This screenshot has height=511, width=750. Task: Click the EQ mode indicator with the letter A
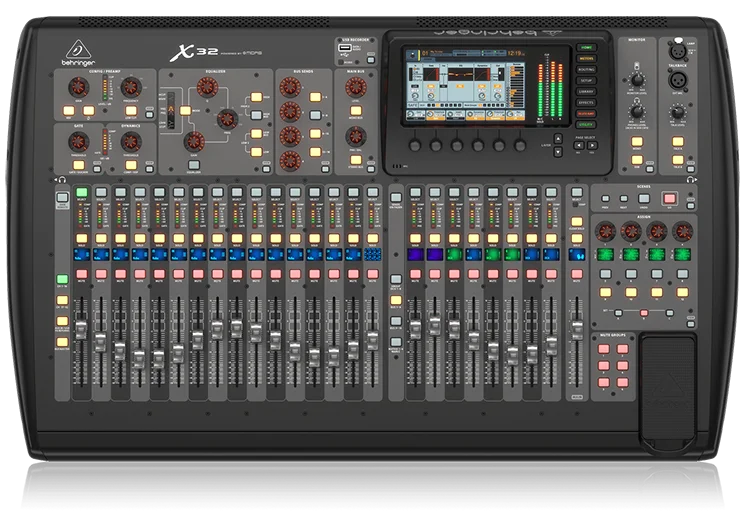tap(171, 111)
